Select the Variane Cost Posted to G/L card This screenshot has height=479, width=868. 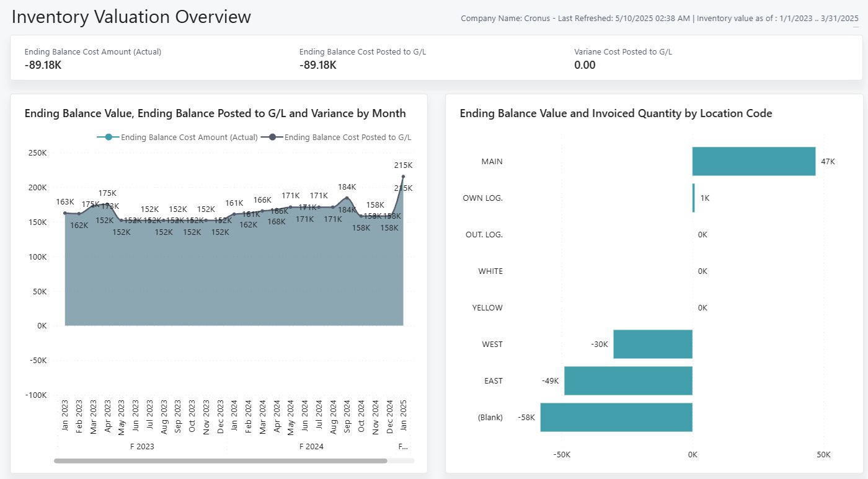[x=622, y=58]
